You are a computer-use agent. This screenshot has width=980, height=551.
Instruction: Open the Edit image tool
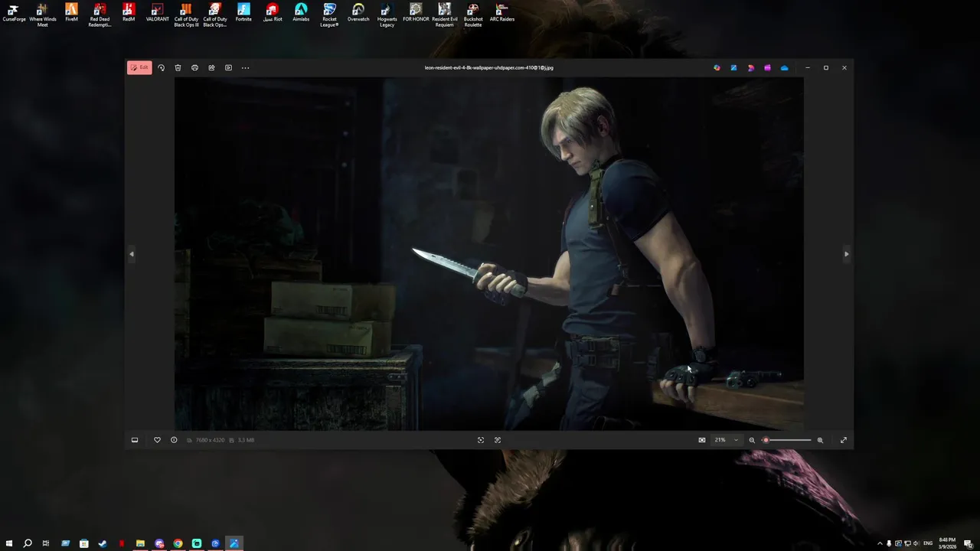coord(139,67)
